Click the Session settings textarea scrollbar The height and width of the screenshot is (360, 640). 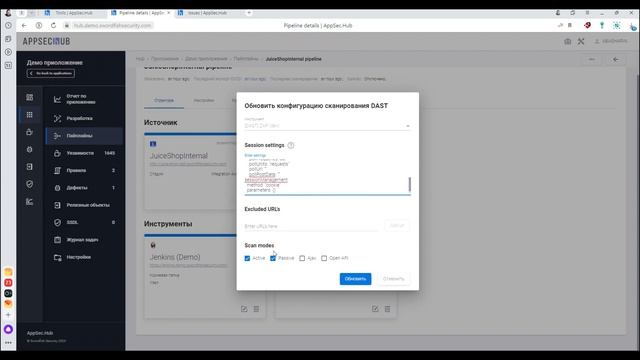409,184
